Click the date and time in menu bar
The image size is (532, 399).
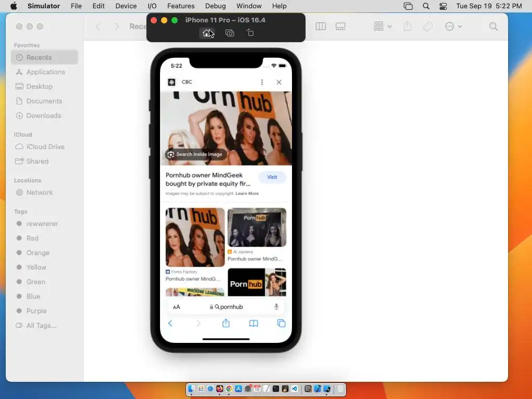click(489, 6)
